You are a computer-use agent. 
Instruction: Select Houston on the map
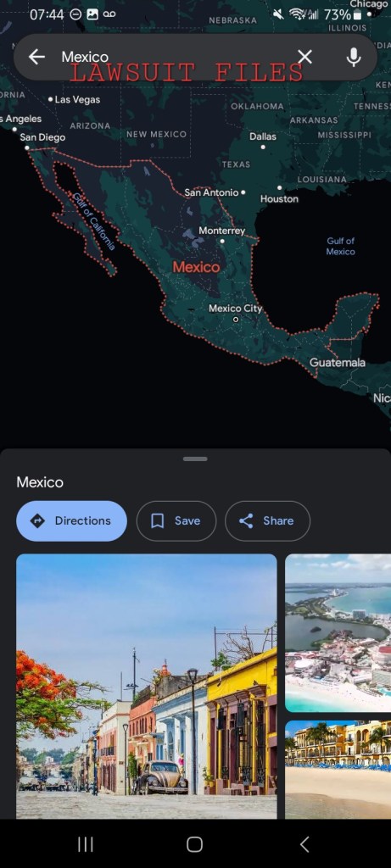point(279,198)
